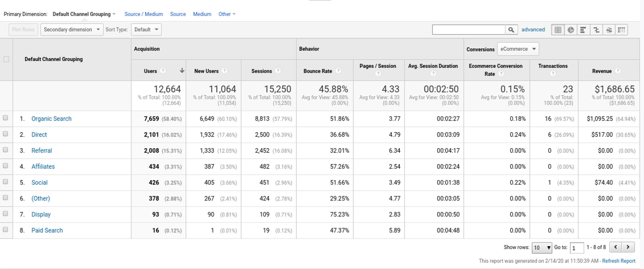Check the Display row checkbox

[x=5, y=214]
